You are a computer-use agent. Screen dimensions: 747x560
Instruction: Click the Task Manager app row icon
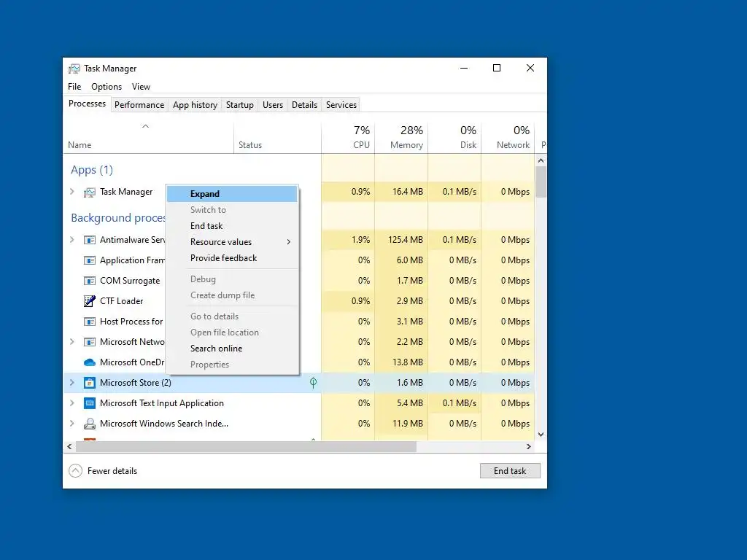(x=90, y=192)
